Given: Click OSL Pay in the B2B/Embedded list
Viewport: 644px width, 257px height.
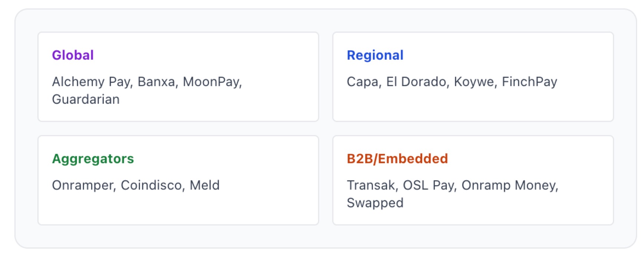Looking at the screenshot, I should click(x=429, y=185).
